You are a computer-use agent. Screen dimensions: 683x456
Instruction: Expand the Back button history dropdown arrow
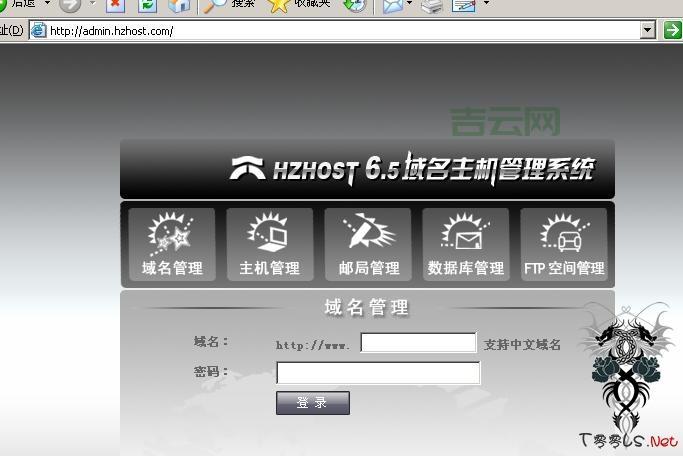click(x=47, y=5)
